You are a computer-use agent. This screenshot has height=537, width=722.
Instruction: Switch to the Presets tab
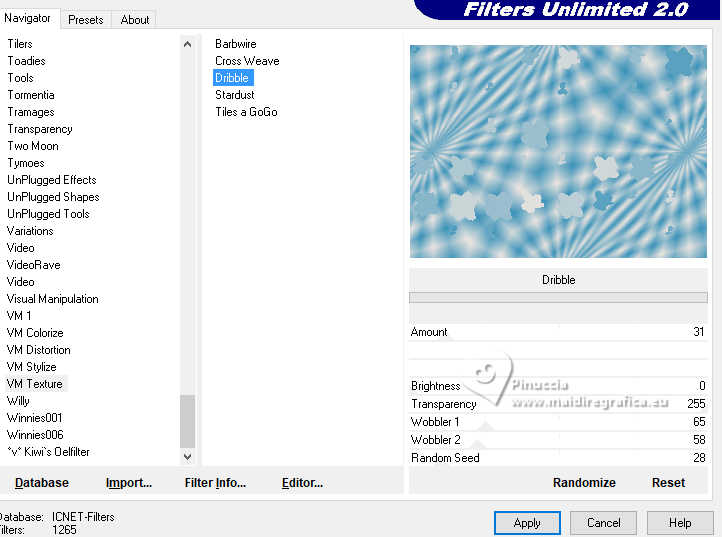click(x=86, y=20)
